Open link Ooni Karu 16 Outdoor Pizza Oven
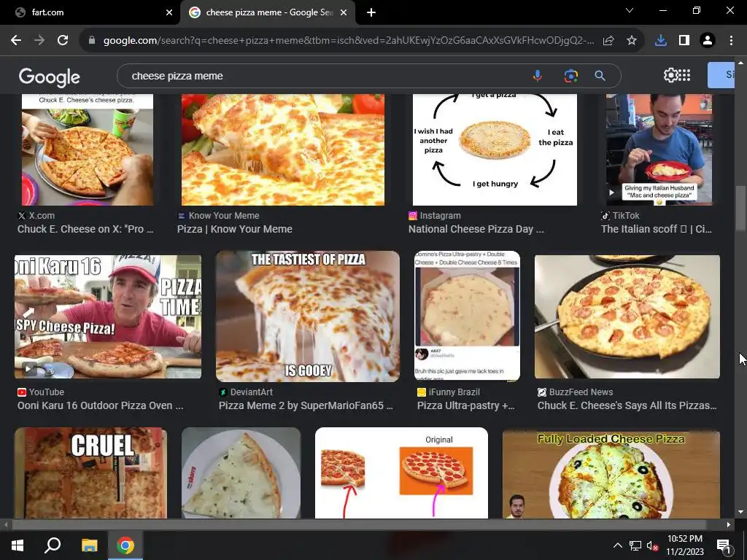The image size is (747, 560). (x=100, y=405)
